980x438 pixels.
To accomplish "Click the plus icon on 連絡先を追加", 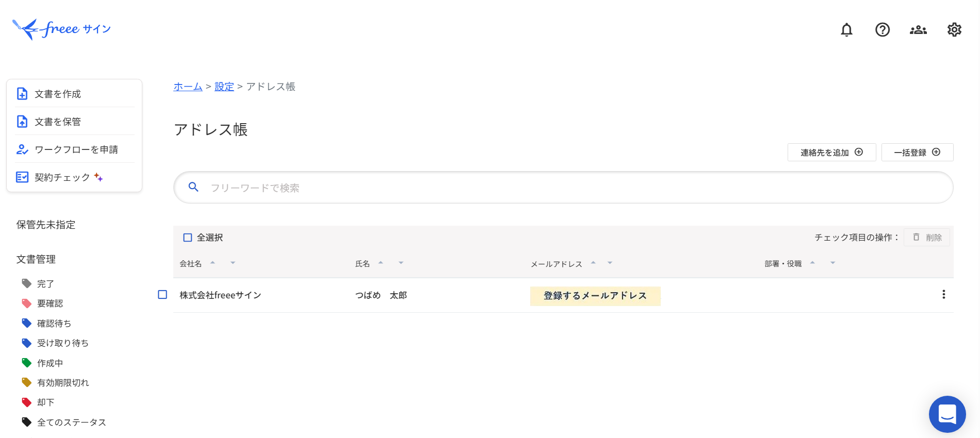I will pos(859,152).
